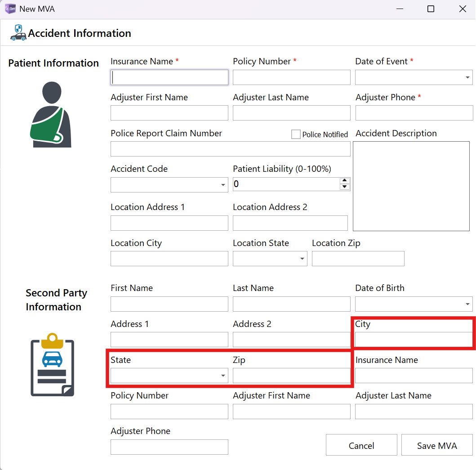Click the required Adjuster Phone field
The image size is (476, 470).
[x=414, y=113]
